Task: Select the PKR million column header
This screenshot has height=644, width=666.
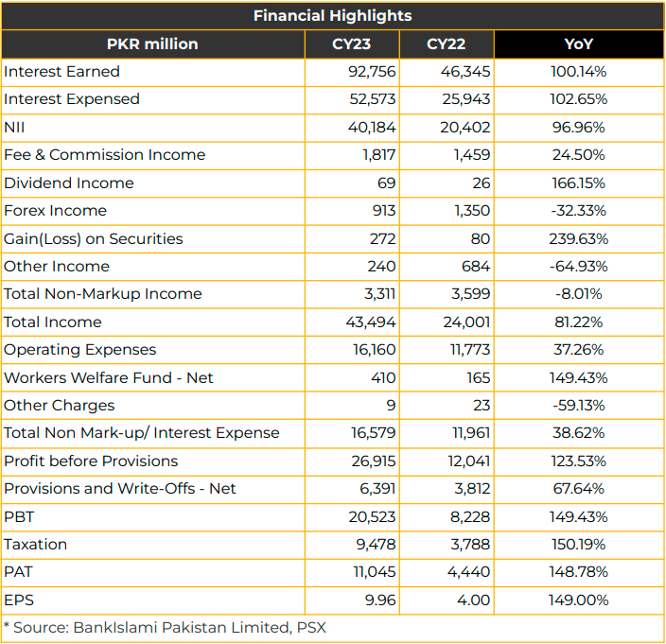Action: [152, 44]
